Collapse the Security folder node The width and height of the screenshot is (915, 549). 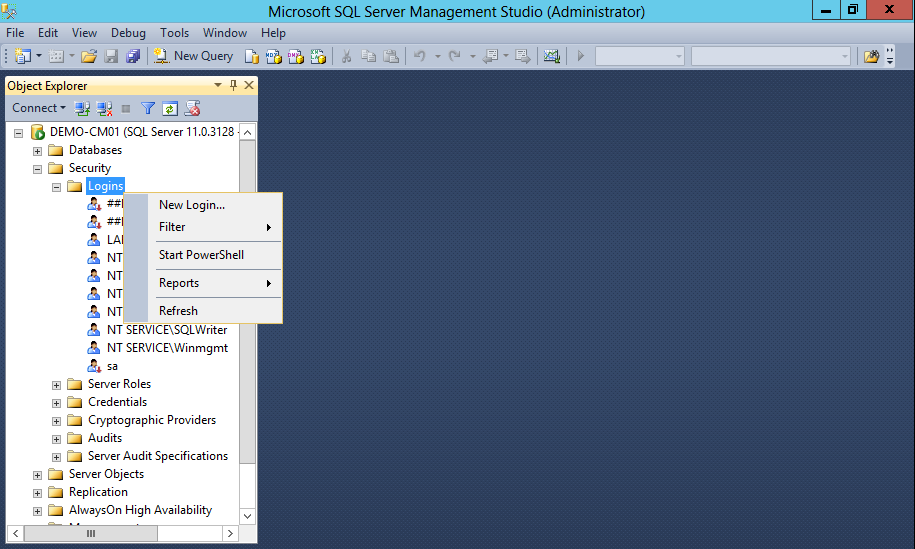click(x=38, y=168)
